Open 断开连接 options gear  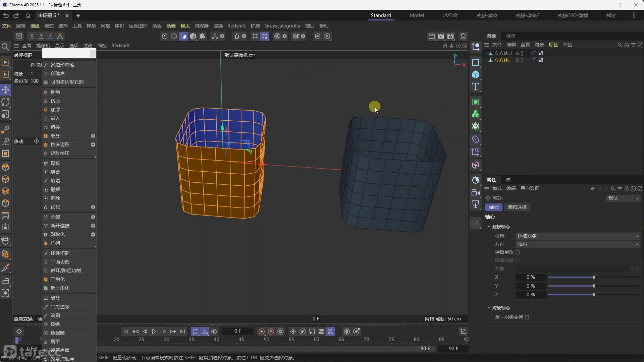tap(93, 226)
